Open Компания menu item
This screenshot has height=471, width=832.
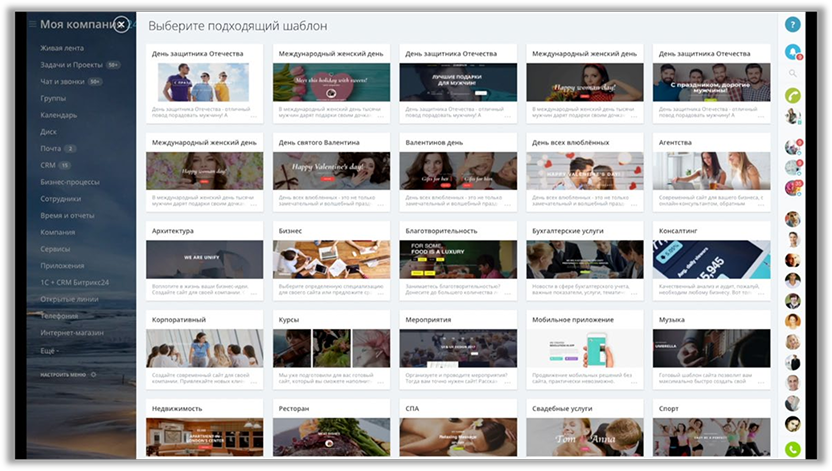57,232
